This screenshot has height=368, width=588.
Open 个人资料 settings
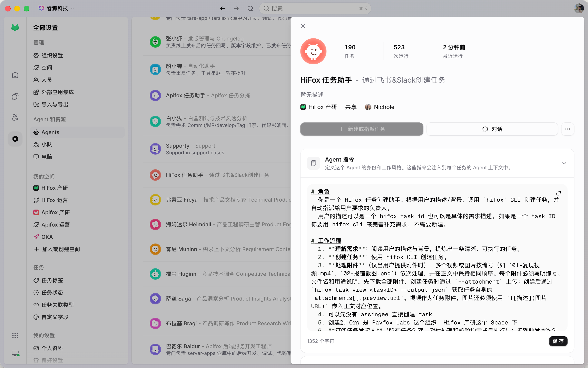pos(77,348)
